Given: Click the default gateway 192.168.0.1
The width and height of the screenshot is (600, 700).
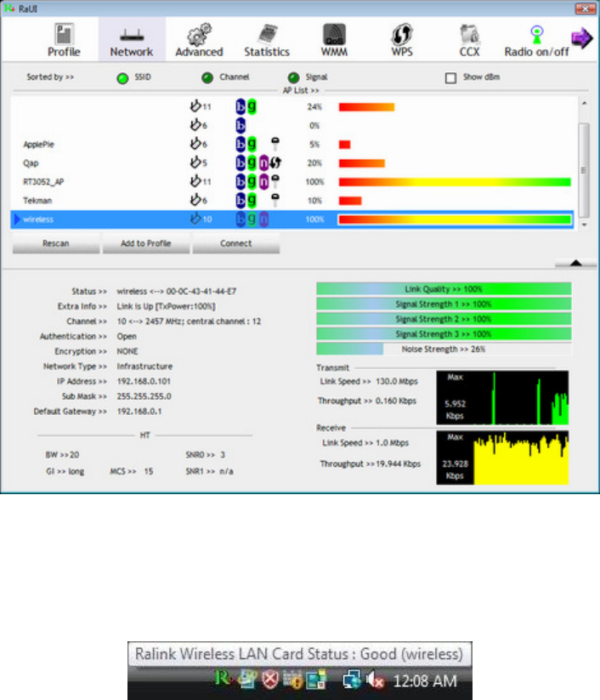Looking at the screenshot, I should tap(139, 411).
